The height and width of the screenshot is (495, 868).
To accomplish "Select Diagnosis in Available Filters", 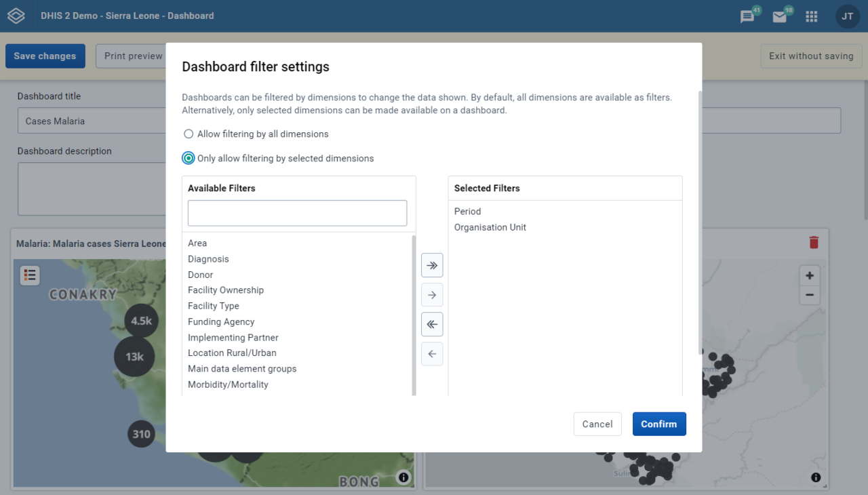I will pos(208,258).
